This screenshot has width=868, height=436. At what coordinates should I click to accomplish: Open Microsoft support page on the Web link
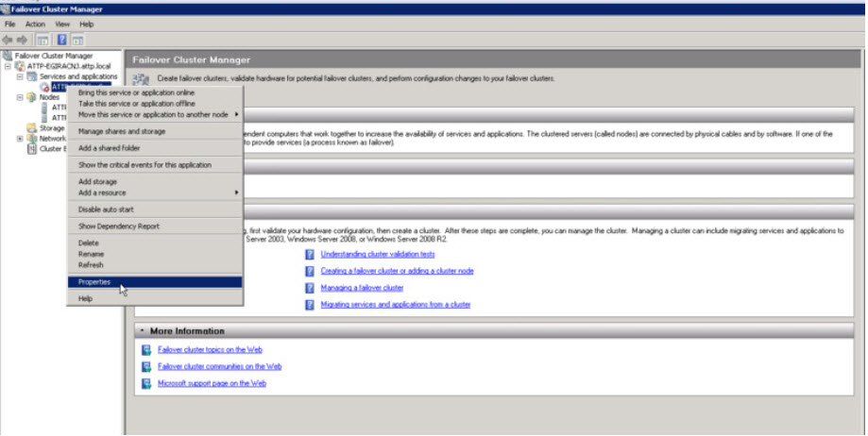click(x=212, y=383)
